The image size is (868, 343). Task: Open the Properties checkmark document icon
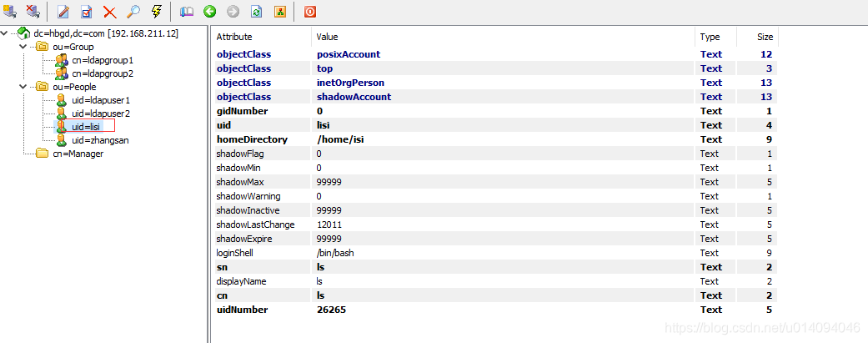[87, 11]
